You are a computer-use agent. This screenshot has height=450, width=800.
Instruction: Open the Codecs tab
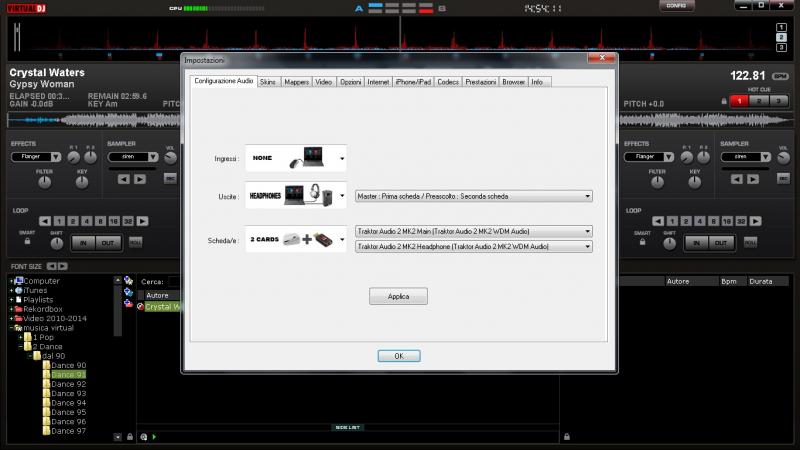(x=448, y=82)
